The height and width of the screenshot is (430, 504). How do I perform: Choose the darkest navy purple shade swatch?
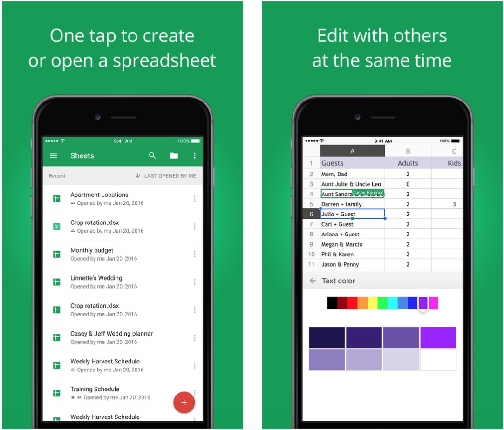pos(327,337)
